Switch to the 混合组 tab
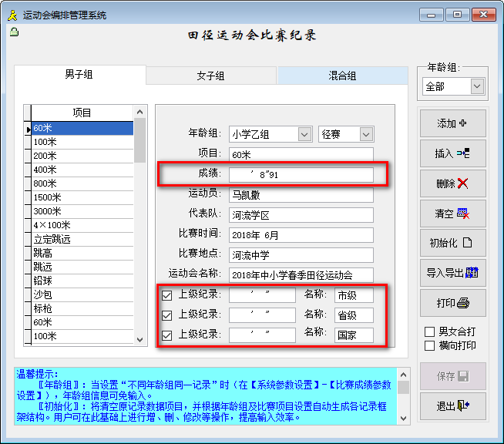The image size is (504, 444). [342, 76]
